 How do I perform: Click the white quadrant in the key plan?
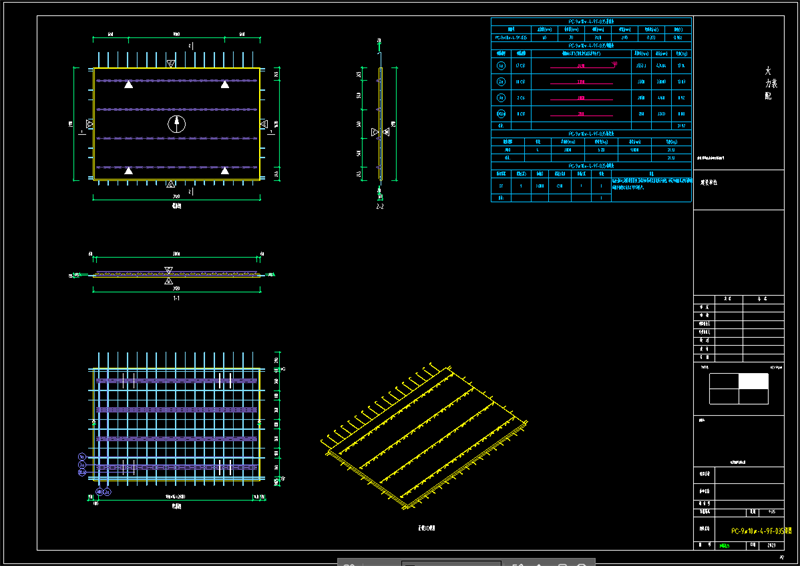tap(754, 381)
